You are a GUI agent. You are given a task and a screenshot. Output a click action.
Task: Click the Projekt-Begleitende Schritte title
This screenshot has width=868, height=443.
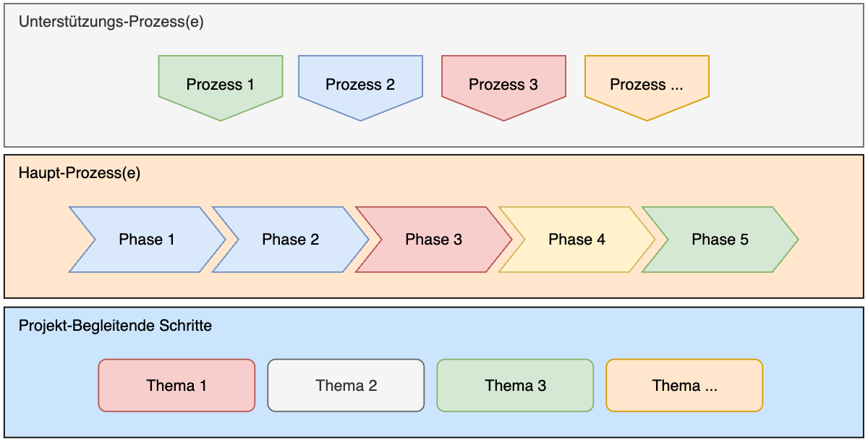pyautogui.click(x=116, y=326)
